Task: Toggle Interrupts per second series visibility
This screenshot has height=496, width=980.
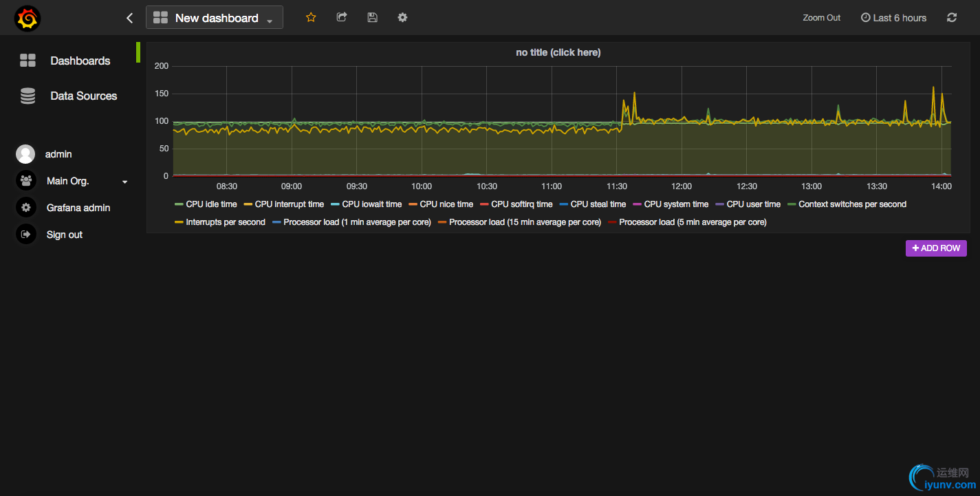Action: 225,222
